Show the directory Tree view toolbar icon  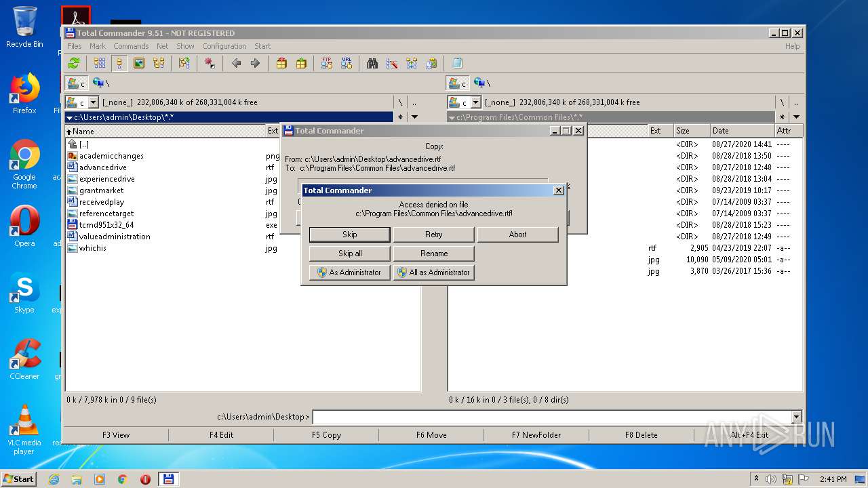(x=159, y=63)
